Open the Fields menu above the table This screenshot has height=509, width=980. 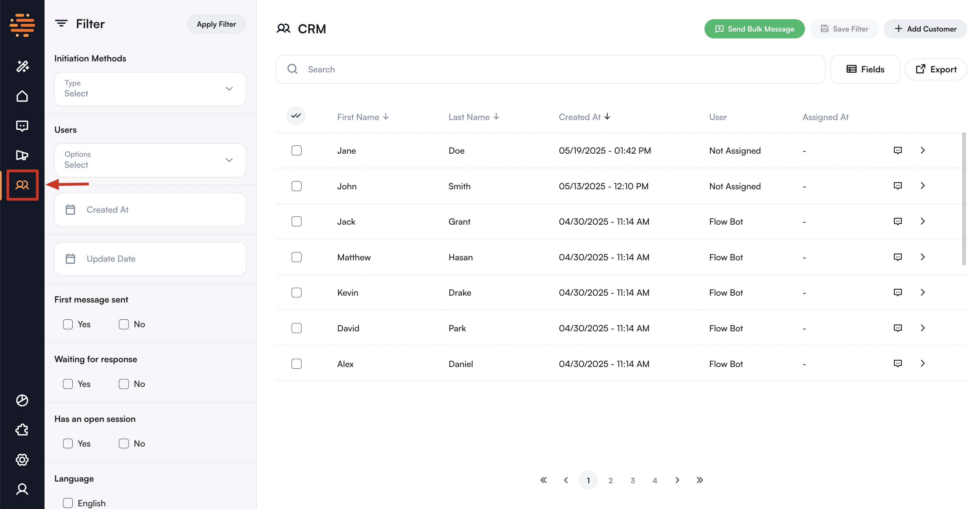click(865, 69)
